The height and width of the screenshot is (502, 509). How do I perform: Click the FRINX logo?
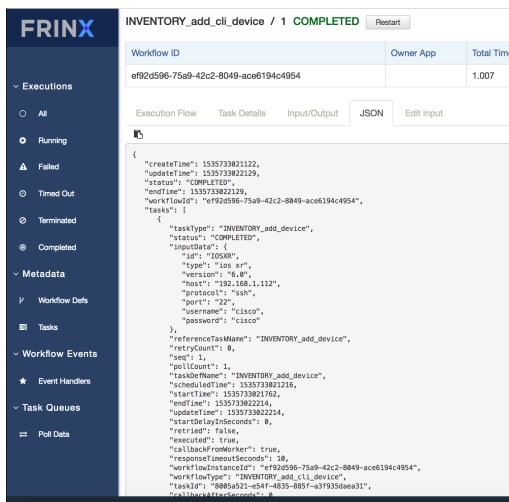click(x=57, y=28)
